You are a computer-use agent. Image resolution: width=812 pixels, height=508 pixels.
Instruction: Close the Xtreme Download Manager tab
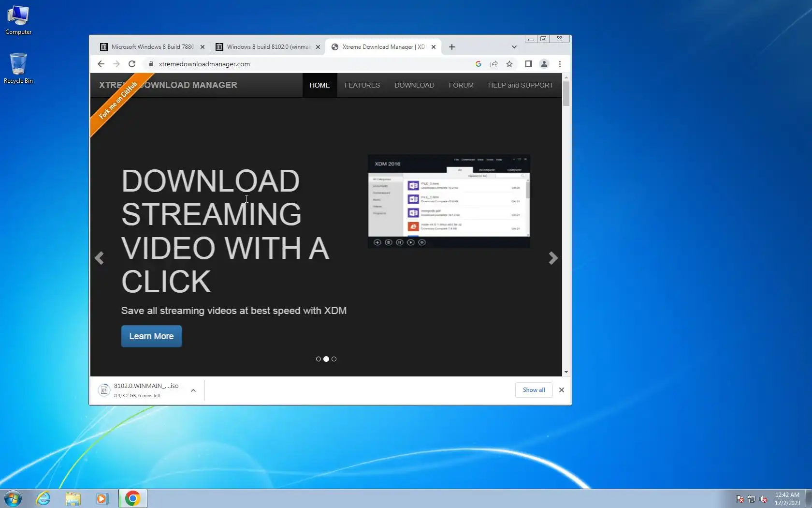[x=434, y=47]
